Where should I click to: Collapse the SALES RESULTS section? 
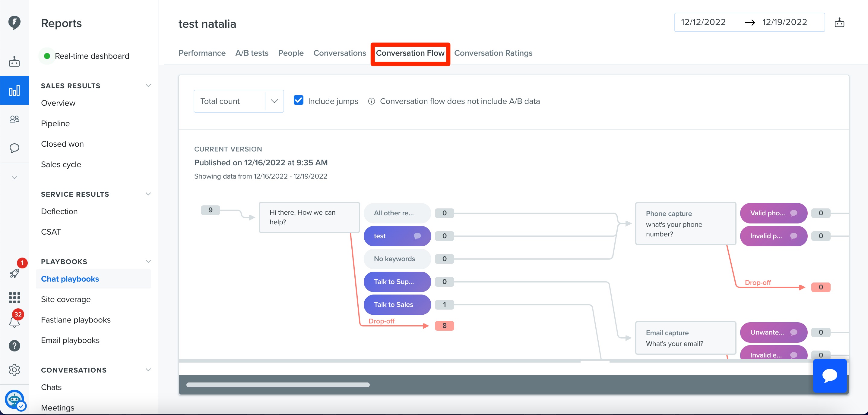(148, 86)
